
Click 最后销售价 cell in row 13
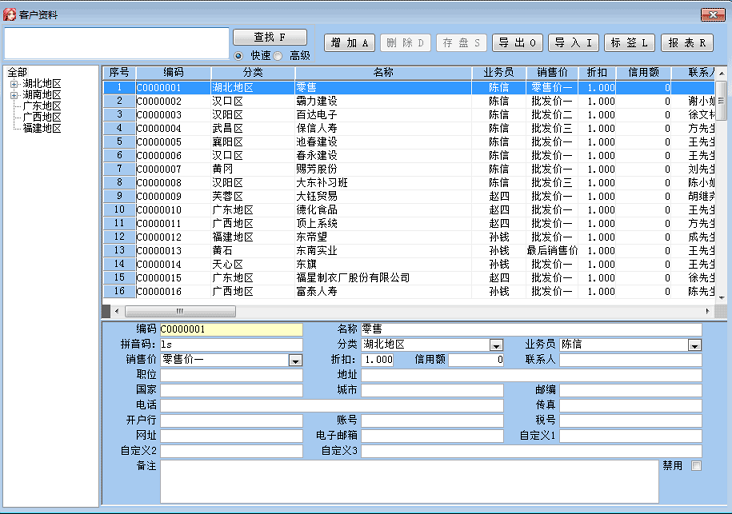coord(552,251)
